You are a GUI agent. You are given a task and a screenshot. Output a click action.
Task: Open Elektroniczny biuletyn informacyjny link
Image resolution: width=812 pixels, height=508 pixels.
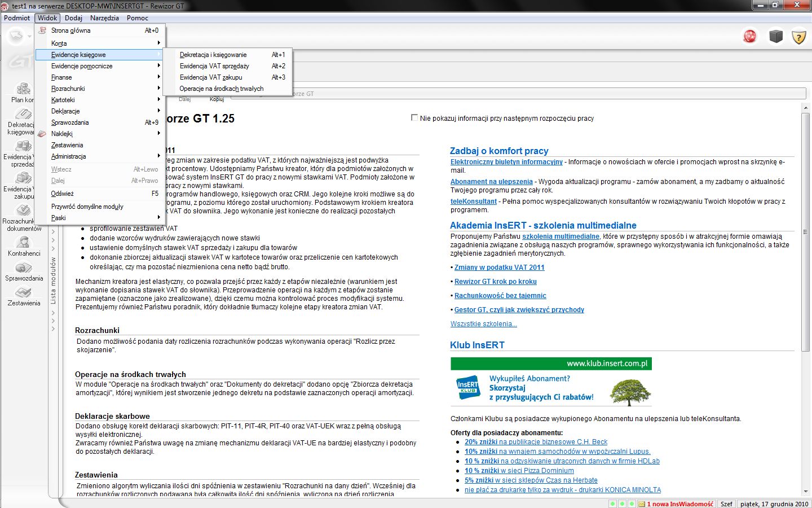point(506,162)
